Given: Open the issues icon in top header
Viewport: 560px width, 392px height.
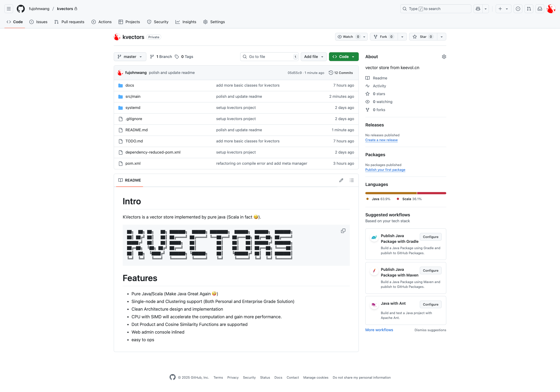Looking at the screenshot, I should (x=518, y=9).
